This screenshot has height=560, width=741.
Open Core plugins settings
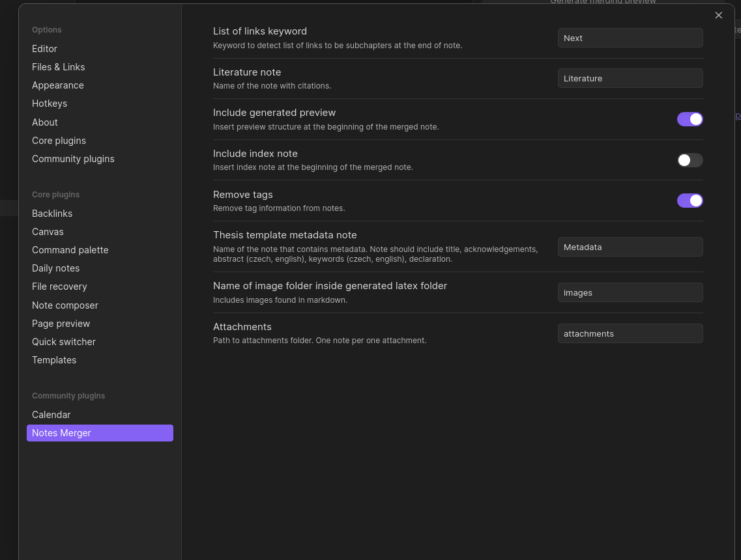click(59, 140)
